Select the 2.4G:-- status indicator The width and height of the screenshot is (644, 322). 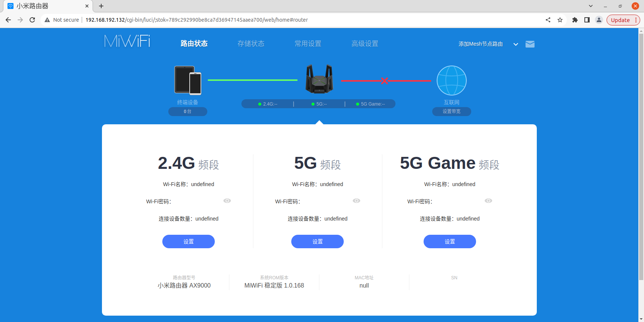coord(268,104)
